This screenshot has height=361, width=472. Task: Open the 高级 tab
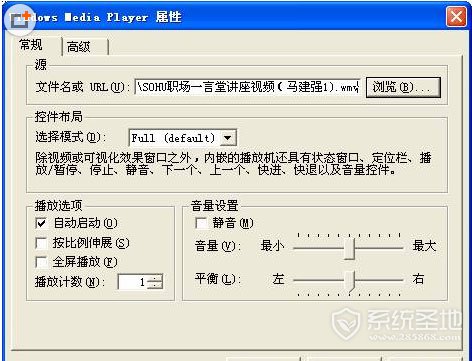pos(79,47)
